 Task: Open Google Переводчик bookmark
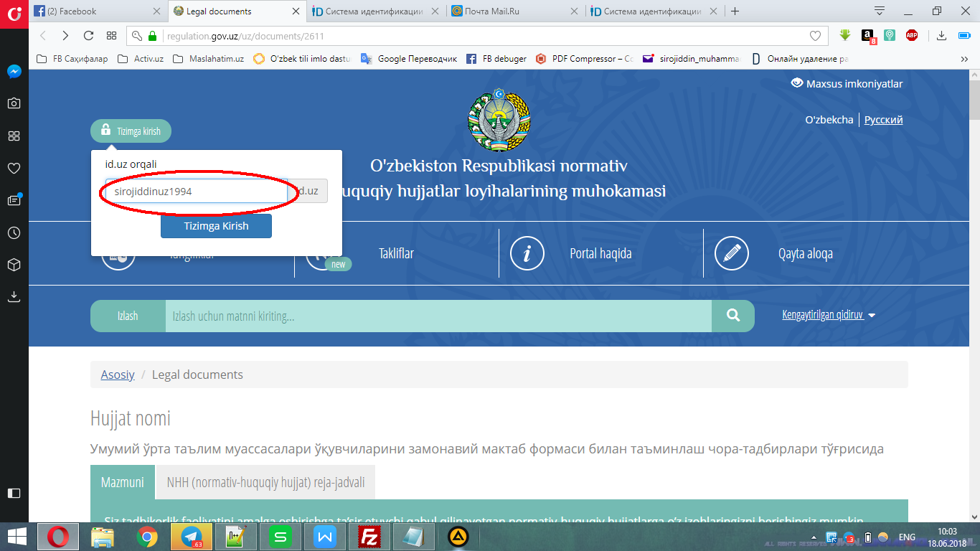coord(409,59)
